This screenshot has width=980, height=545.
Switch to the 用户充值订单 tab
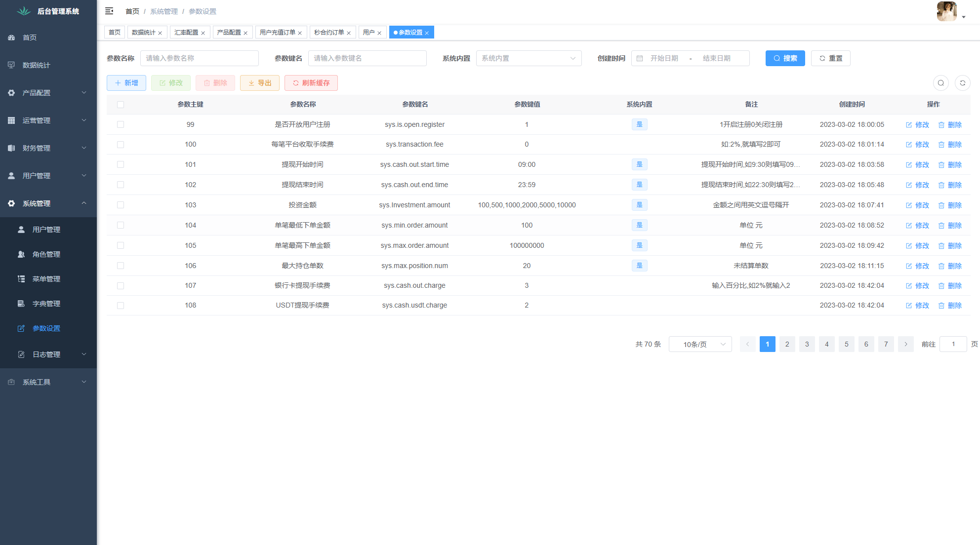(x=277, y=33)
